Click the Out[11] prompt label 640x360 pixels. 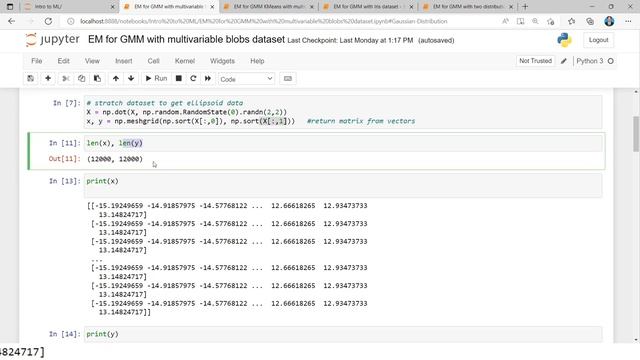(65, 158)
